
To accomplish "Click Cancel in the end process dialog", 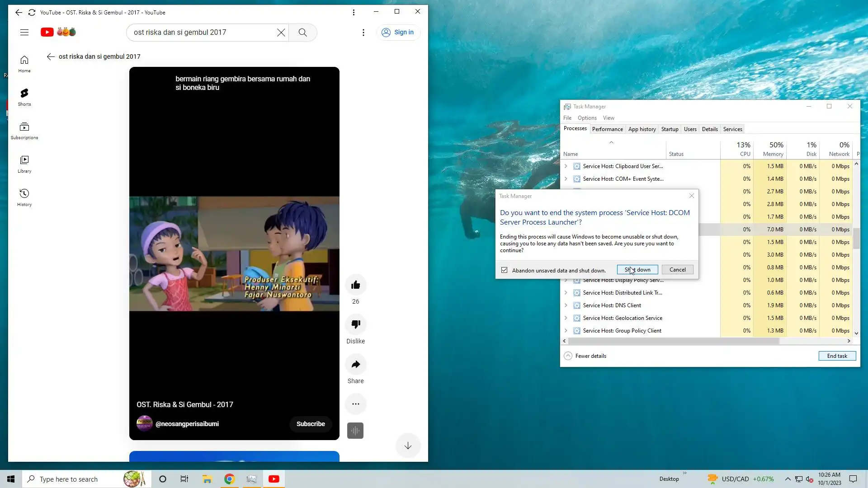I will click(677, 270).
